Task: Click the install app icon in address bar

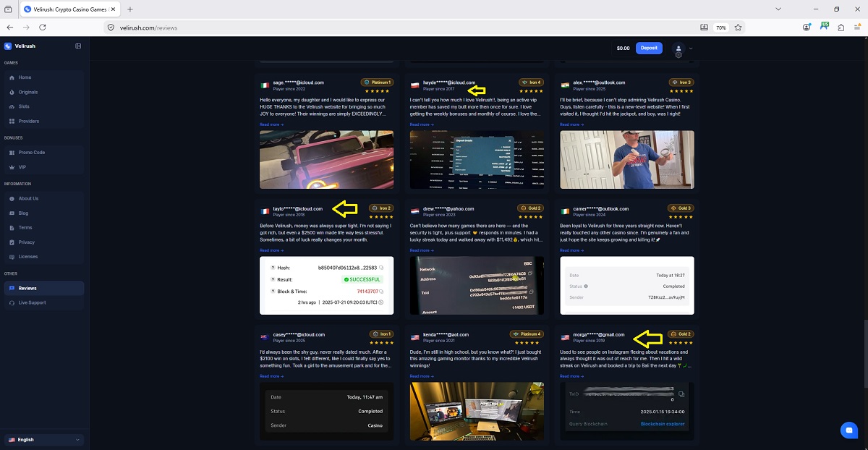Action: coord(704,27)
